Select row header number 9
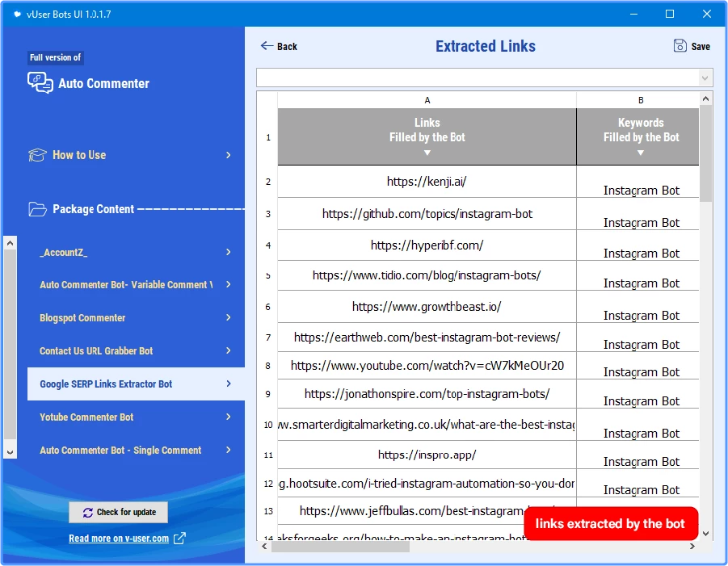The height and width of the screenshot is (566, 728). [x=268, y=394]
